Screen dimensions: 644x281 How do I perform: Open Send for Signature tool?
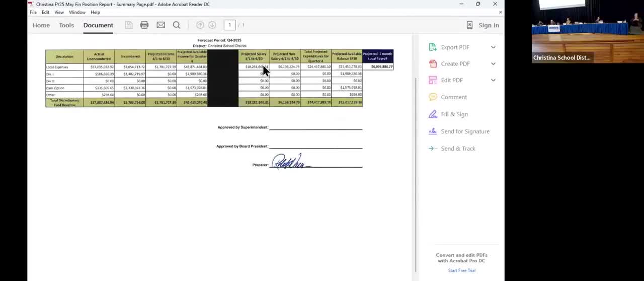pos(464,131)
